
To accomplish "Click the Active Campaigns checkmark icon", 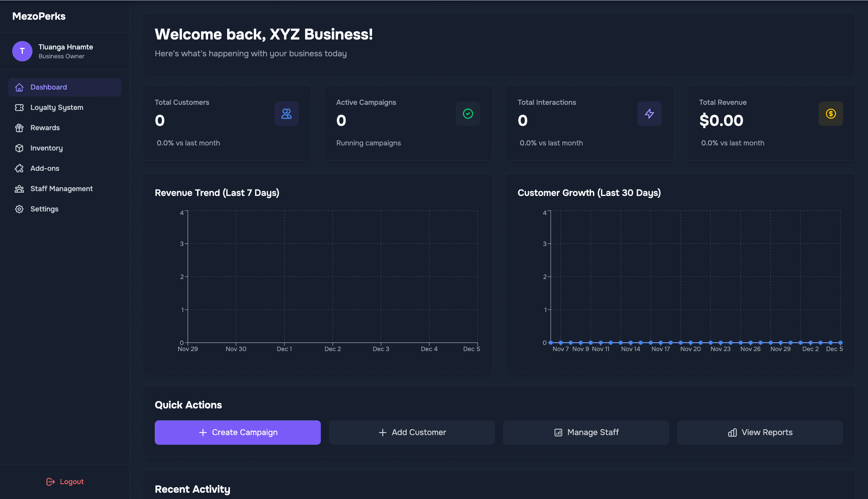I will 468,114.
